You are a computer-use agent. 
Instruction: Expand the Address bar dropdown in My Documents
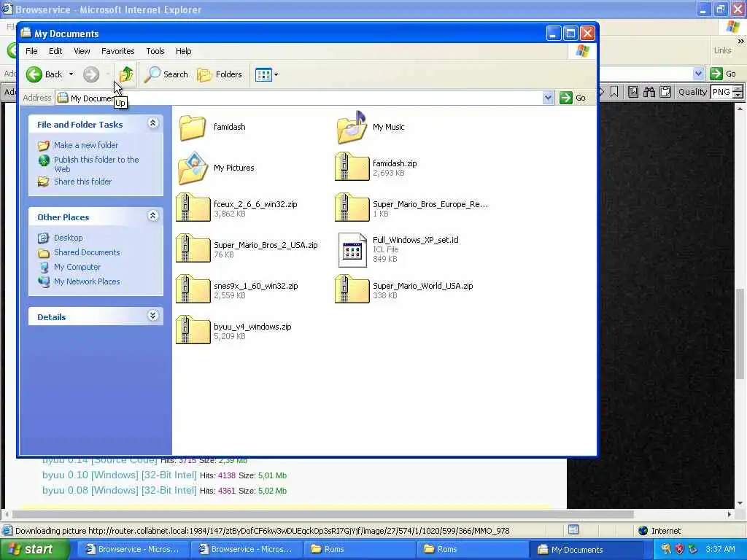(x=548, y=98)
